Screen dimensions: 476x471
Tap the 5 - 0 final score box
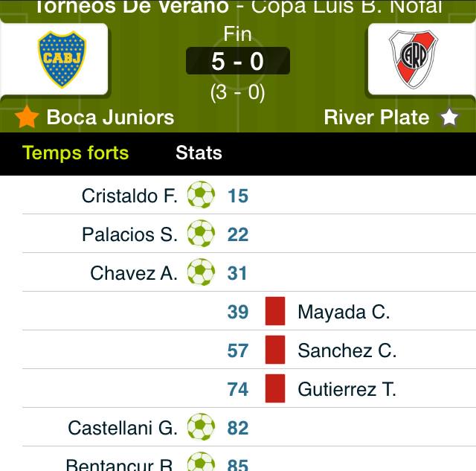point(238,61)
